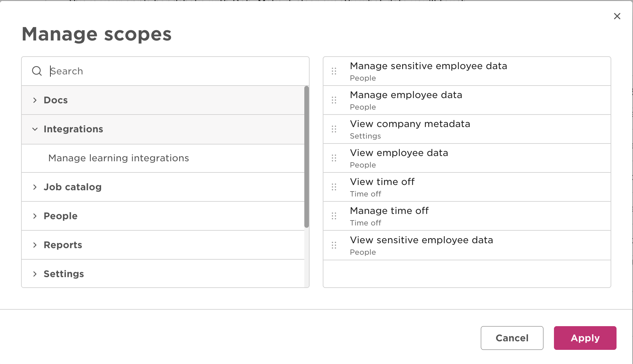Click the Settings category label
Screen dimensions: 633x364
click(x=64, y=274)
